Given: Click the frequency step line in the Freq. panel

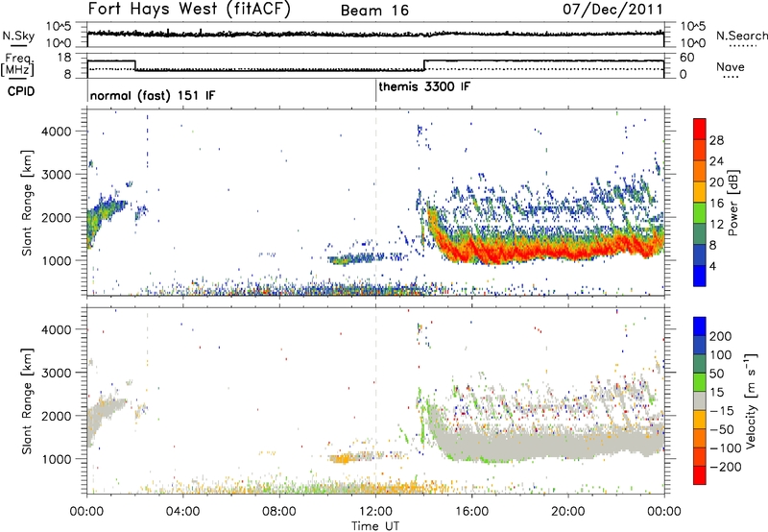Looking at the screenshot, I should 375,65.
